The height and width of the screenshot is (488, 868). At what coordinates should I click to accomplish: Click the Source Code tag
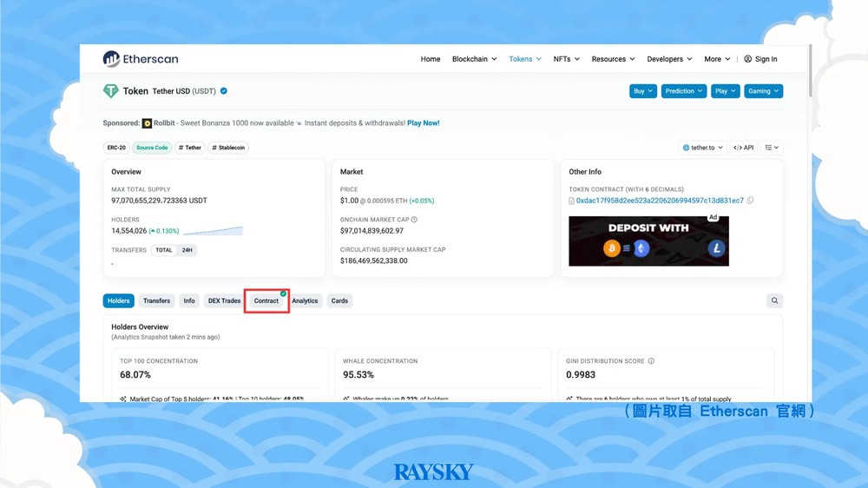point(152,148)
